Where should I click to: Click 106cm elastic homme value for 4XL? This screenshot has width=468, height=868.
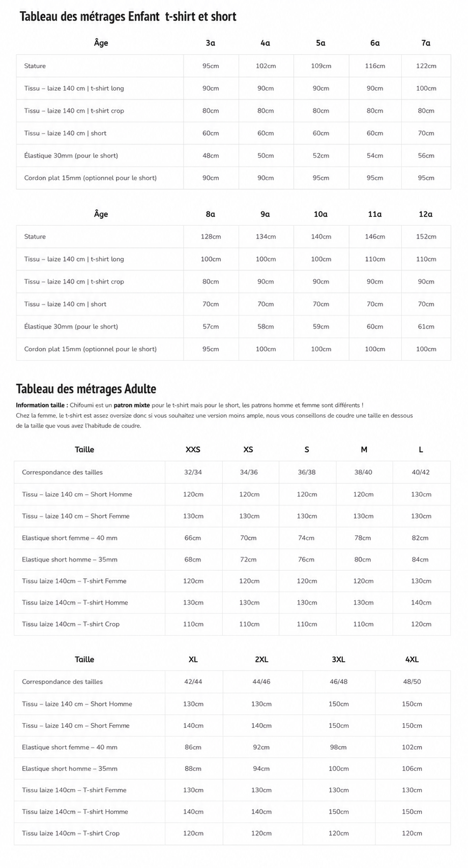pos(412,769)
